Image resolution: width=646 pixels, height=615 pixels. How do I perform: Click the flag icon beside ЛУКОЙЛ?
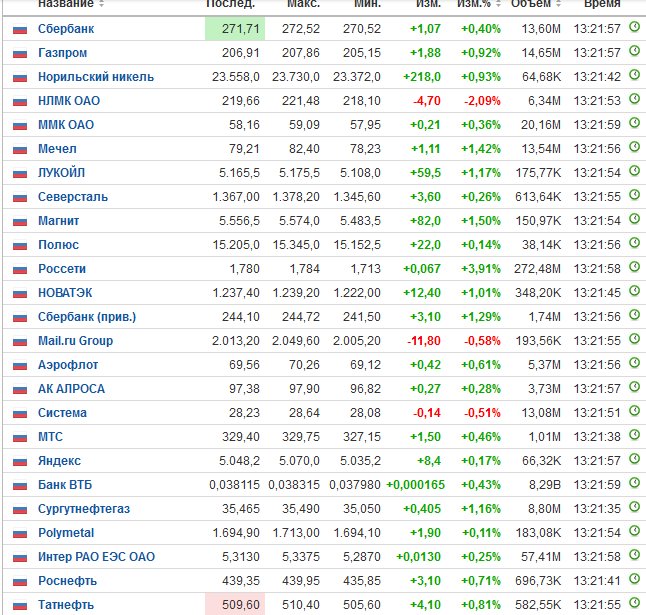pos(20,173)
